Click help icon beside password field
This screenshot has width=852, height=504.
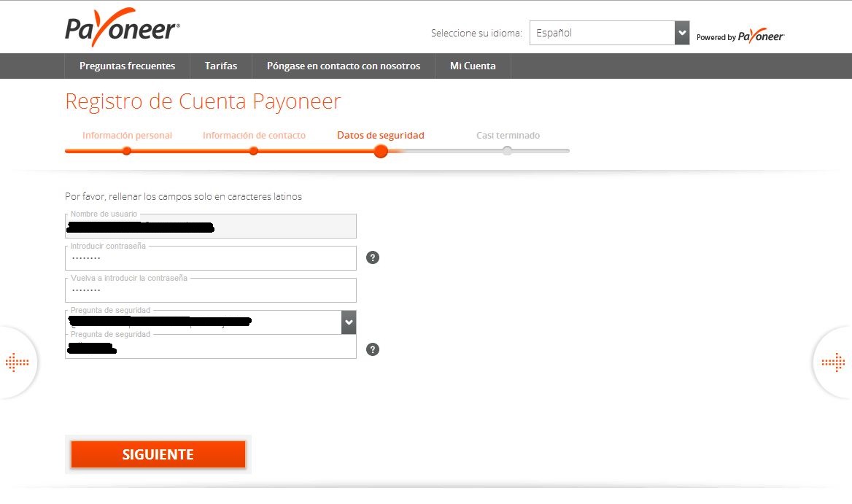[373, 257]
